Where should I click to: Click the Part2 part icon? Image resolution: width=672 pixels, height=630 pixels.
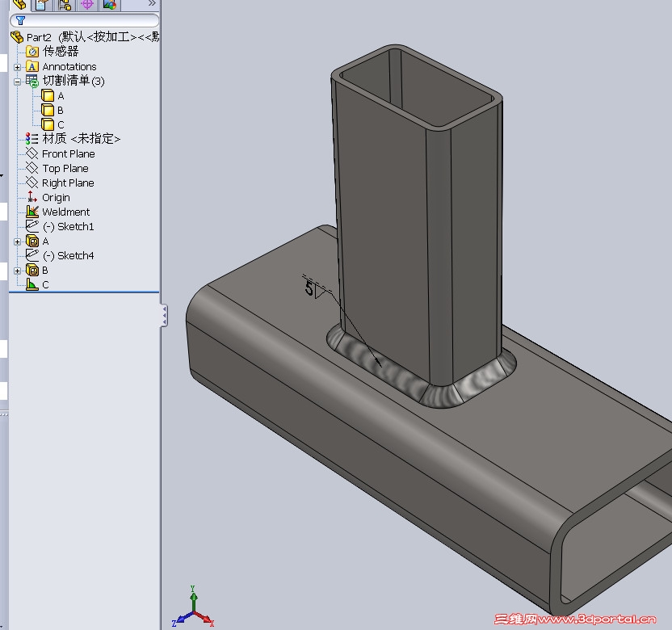click(17, 37)
